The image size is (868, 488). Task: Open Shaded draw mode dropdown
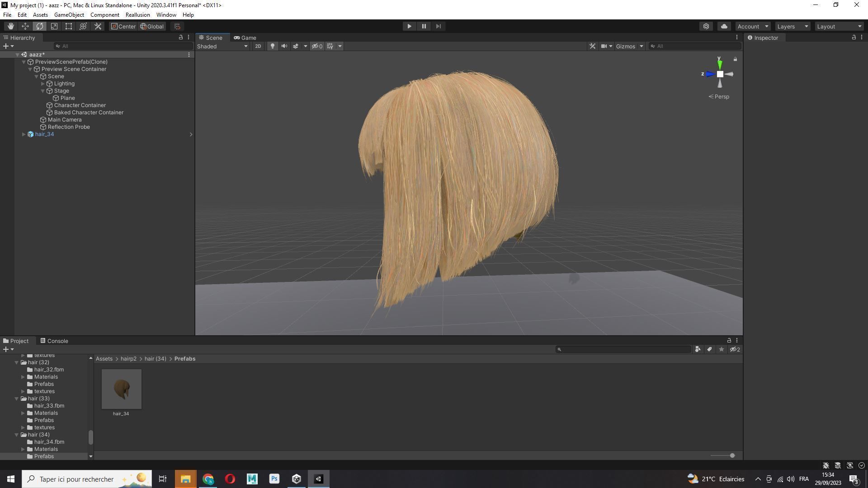(222, 46)
